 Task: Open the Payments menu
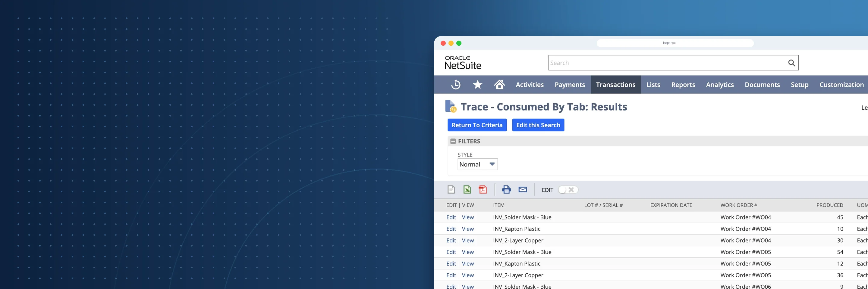click(x=570, y=85)
